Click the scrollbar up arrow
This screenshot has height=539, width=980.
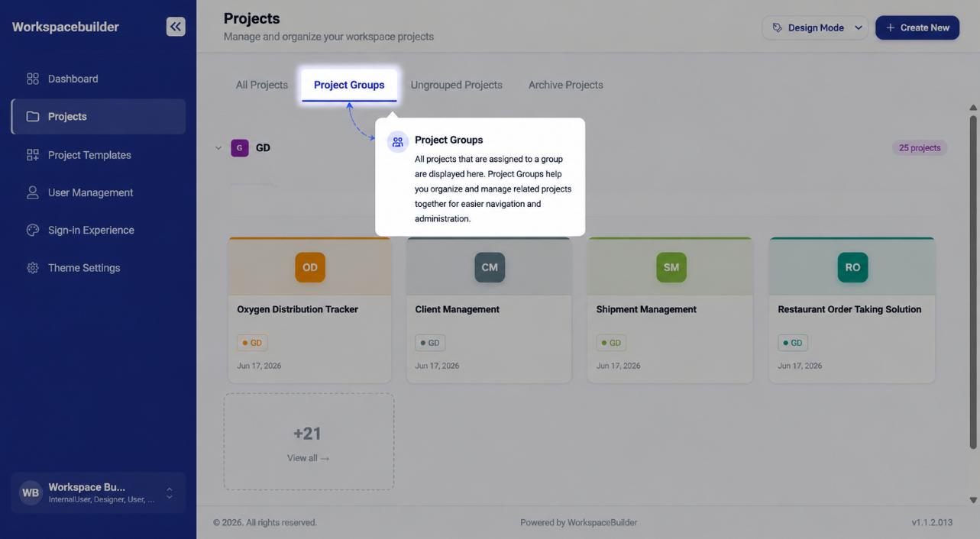(x=973, y=108)
